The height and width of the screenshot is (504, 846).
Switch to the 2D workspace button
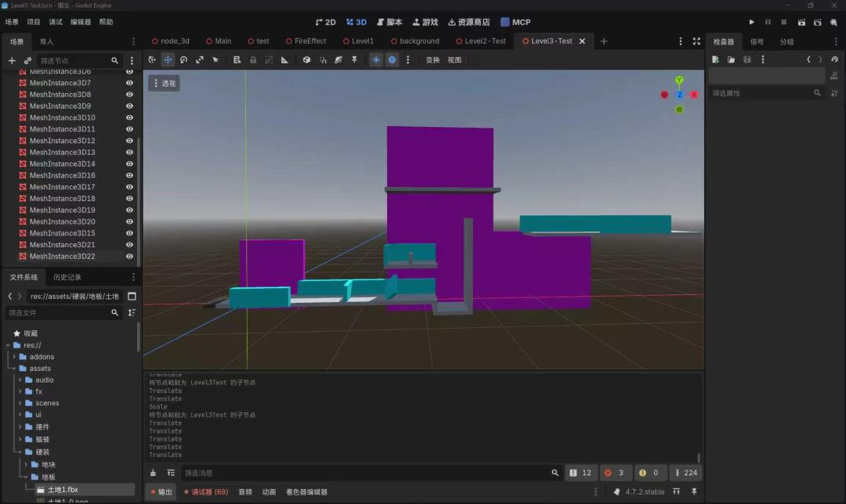coord(325,22)
